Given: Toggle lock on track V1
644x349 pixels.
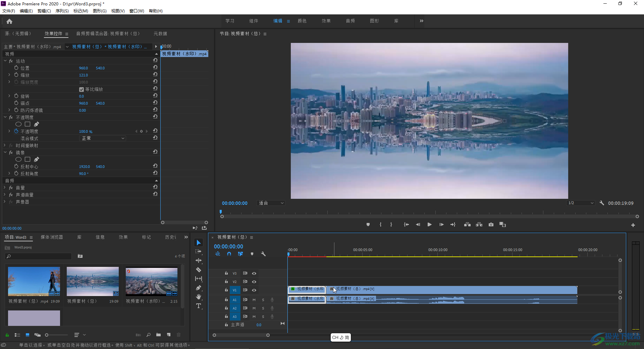Looking at the screenshot, I should (x=226, y=290).
